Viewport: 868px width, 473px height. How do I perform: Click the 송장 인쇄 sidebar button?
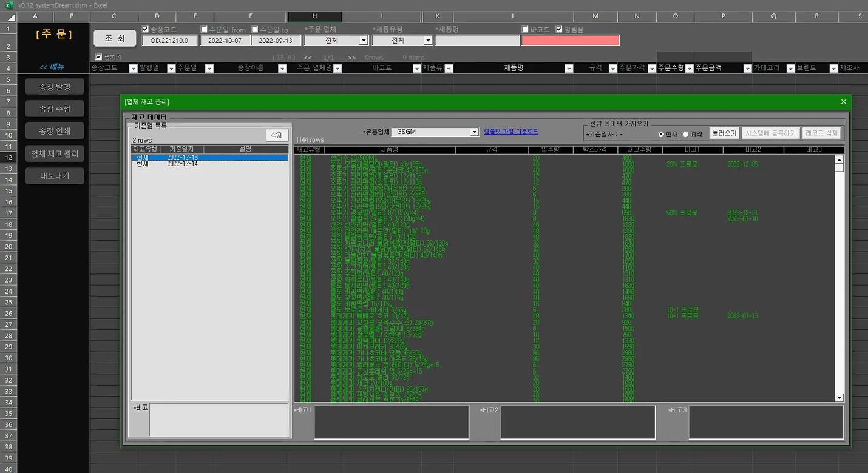point(55,131)
